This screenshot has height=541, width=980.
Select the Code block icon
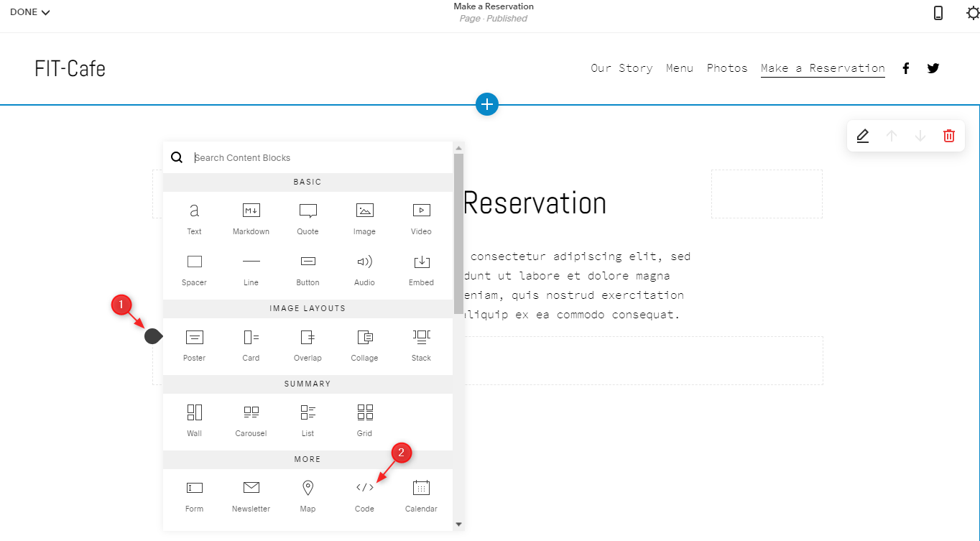click(x=364, y=489)
